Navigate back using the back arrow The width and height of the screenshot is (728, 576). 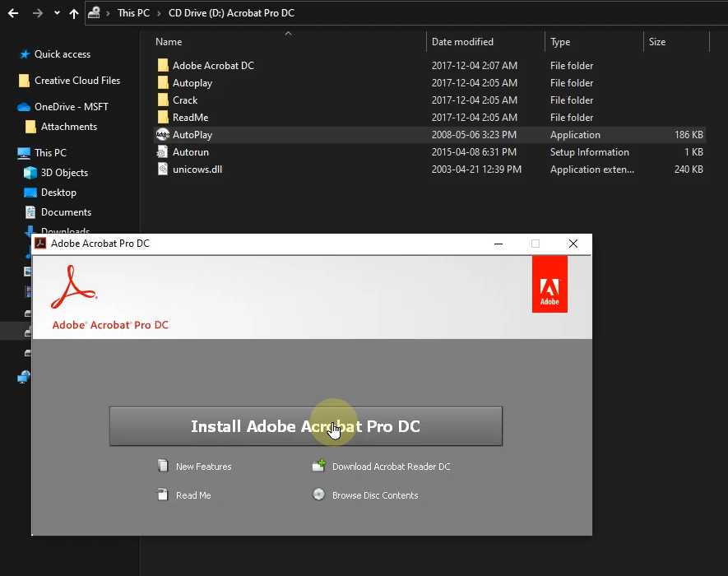[13, 13]
